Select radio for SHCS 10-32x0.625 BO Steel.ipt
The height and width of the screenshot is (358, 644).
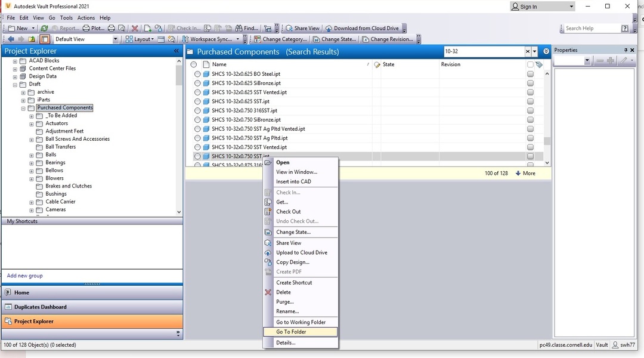point(197,74)
